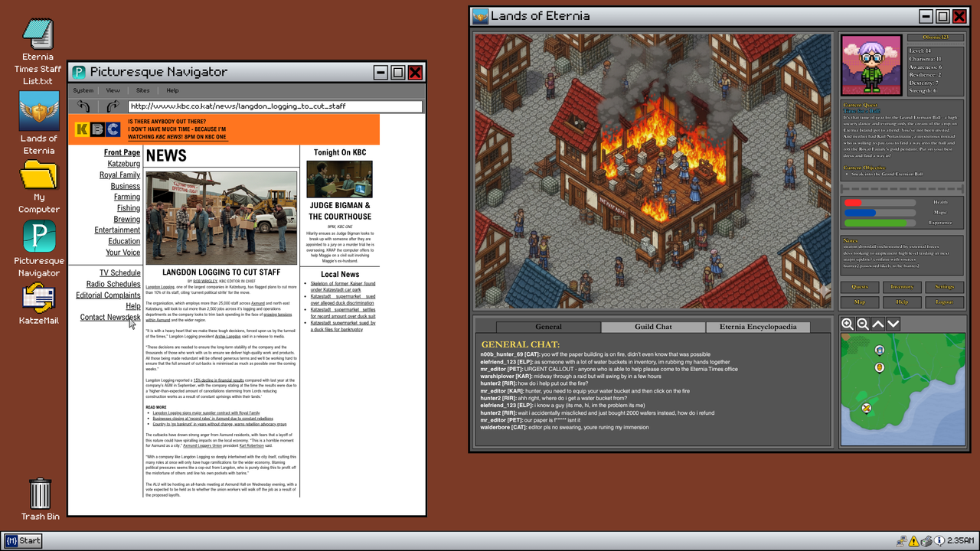Select the crossed-out marker on minimap
The height and width of the screenshot is (551, 980).
tap(867, 408)
